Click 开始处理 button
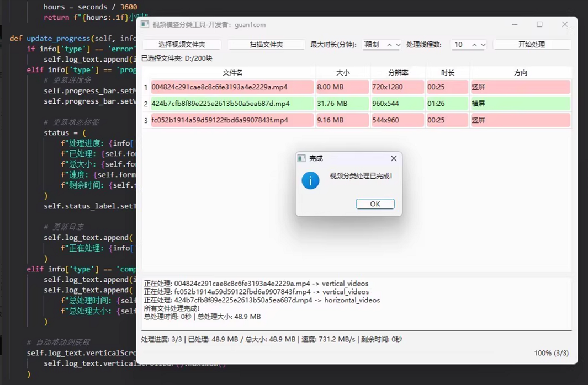 pos(532,45)
